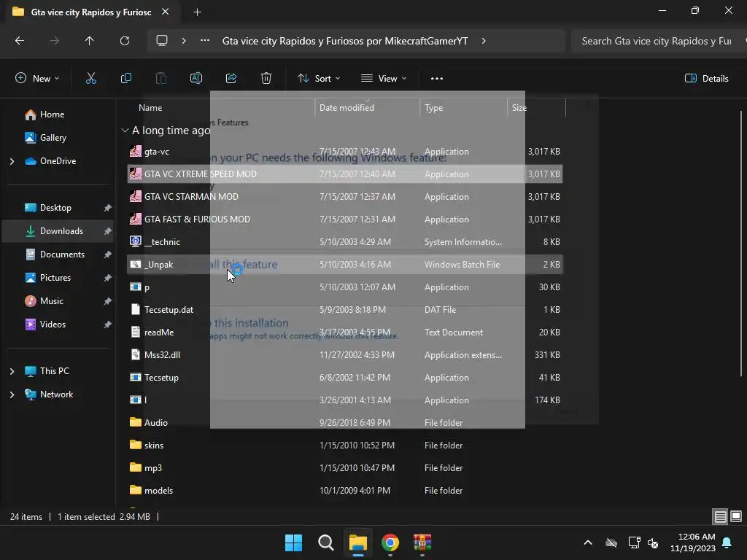Select the readMe text document
The width and height of the screenshot is (747, 560).
(x=344, y=332)
